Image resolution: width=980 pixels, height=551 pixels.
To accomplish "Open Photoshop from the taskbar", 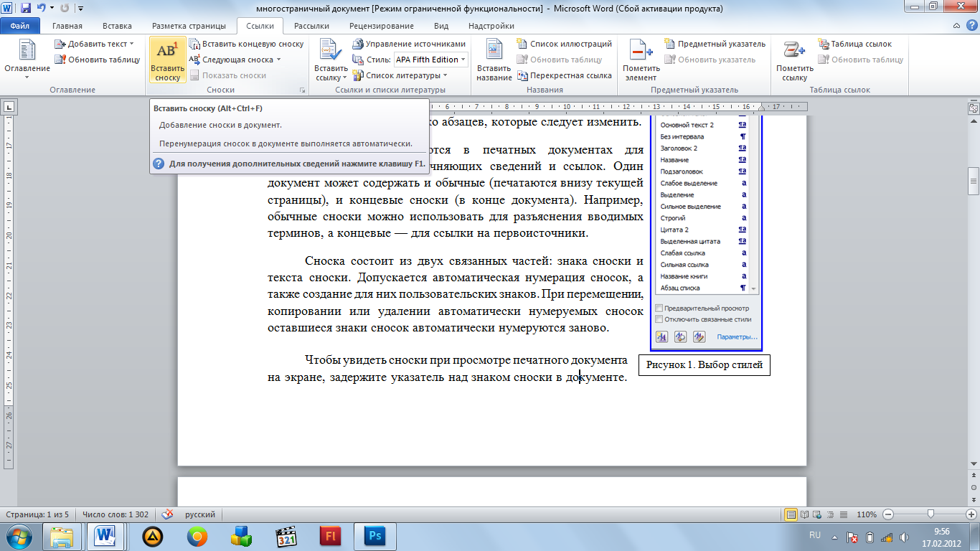I will tap(375, 537).
